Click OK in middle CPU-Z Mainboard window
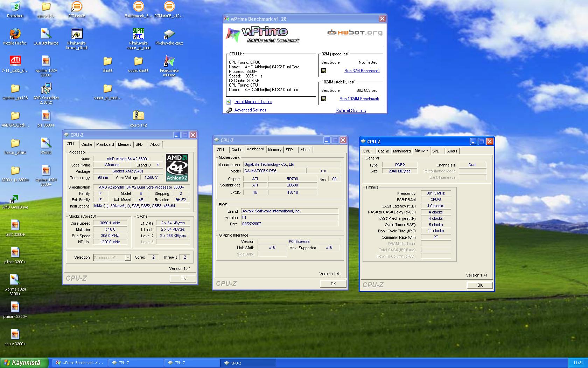The width and height of the screenshot is (588, 368). 333,284
